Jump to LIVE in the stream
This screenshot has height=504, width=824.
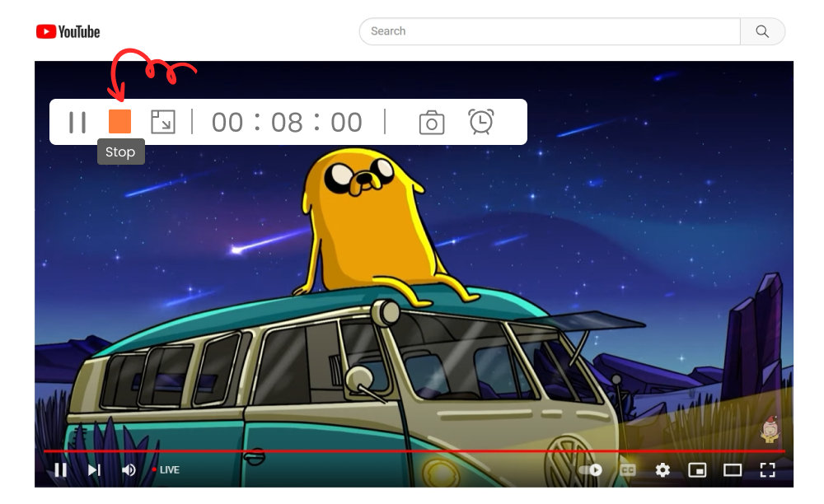click(166, 470)
